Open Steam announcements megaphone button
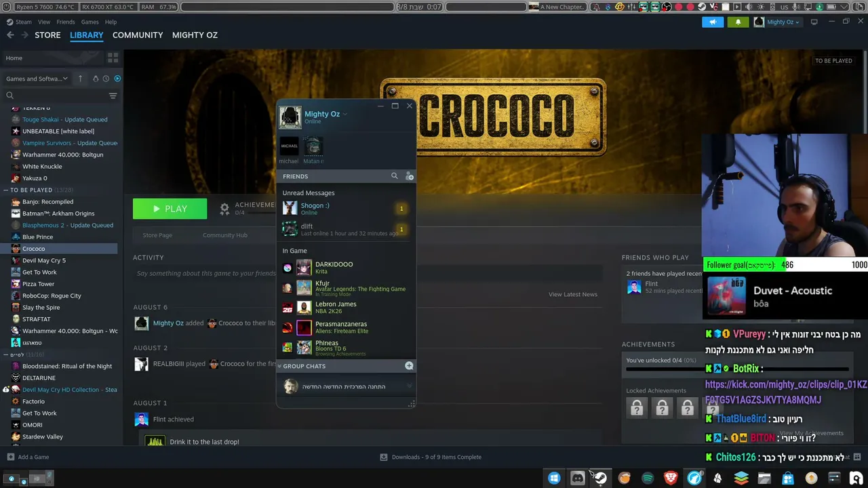The image size is (868, 488). point(713,22)
